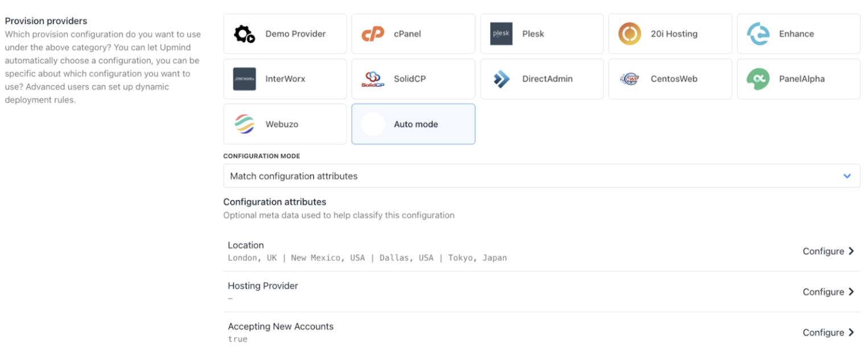Click the SolidCP logo icon
Viewport: 868px width, 354px height.
point(373,79)
